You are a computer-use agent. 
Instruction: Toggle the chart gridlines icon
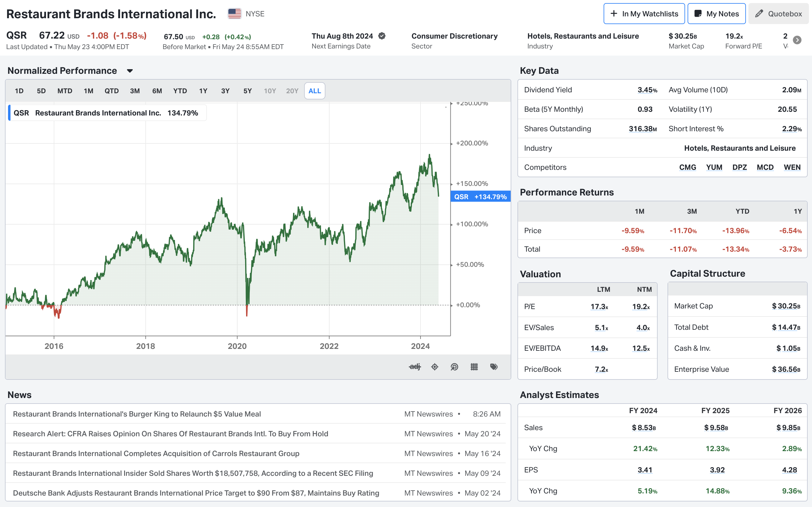474,367
